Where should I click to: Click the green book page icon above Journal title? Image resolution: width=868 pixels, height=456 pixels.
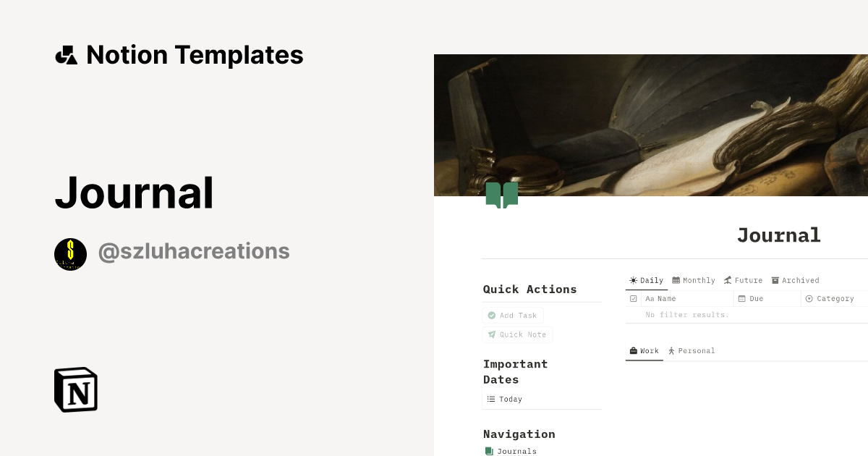click(x=502, y=195)
